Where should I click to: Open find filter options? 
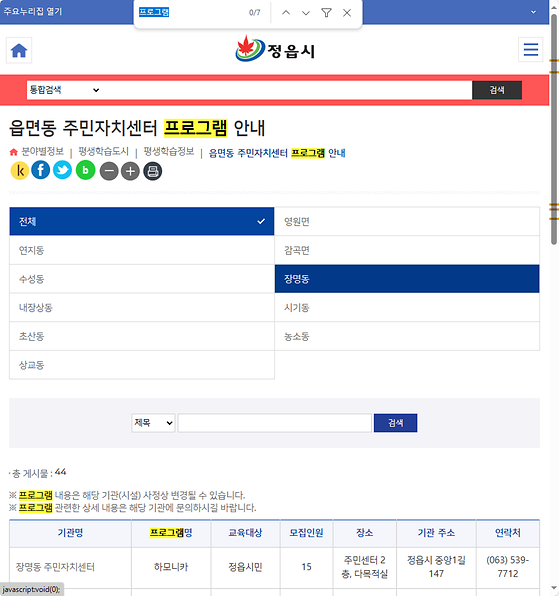tap(326, 13)
